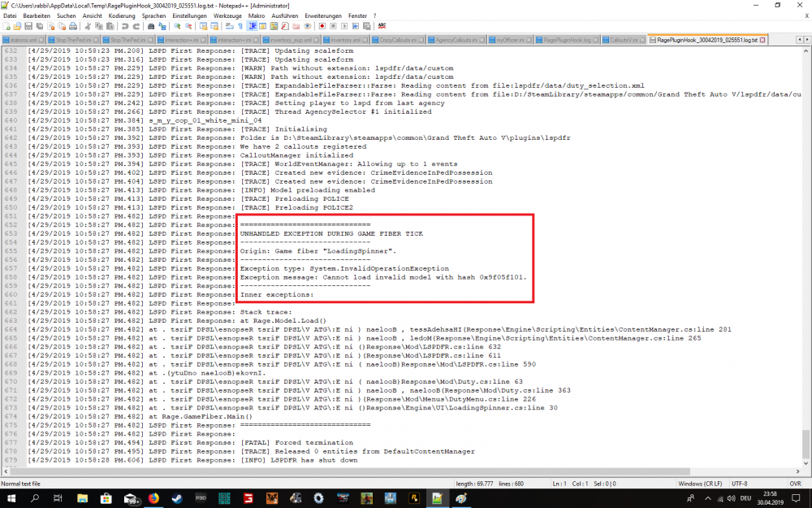The height and width of the screenshot is (508, 812).
Task: Play back the recorded macro icon
Action: (344, 26)
